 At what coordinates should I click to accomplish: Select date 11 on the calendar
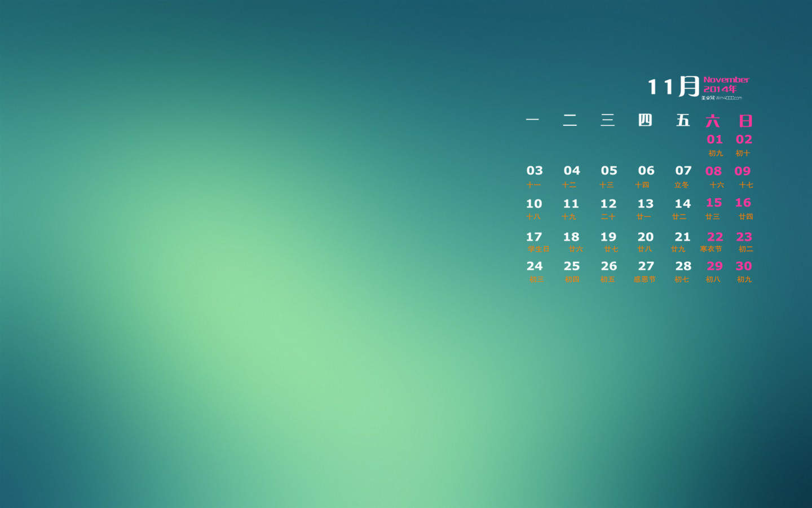(571, 204)
